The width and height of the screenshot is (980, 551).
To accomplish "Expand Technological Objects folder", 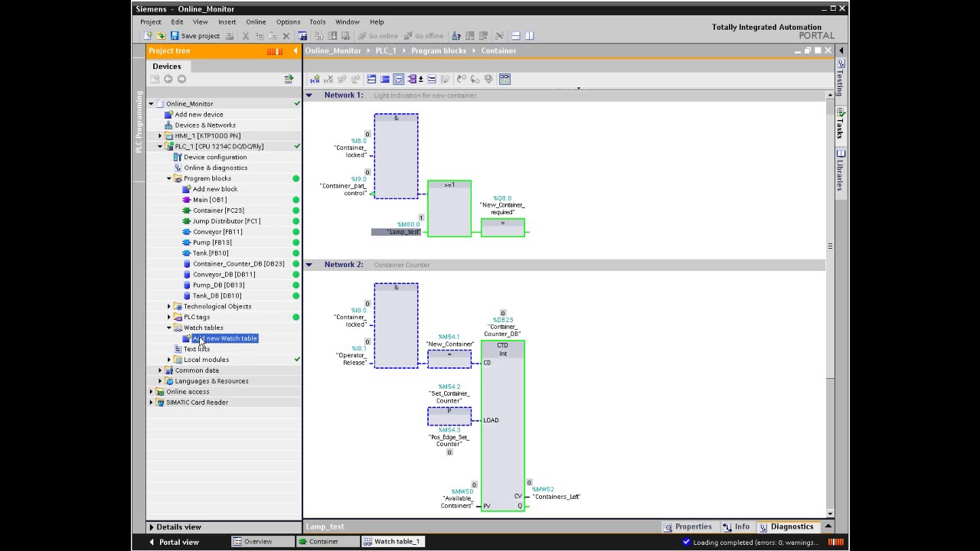I will coord(169,306).
